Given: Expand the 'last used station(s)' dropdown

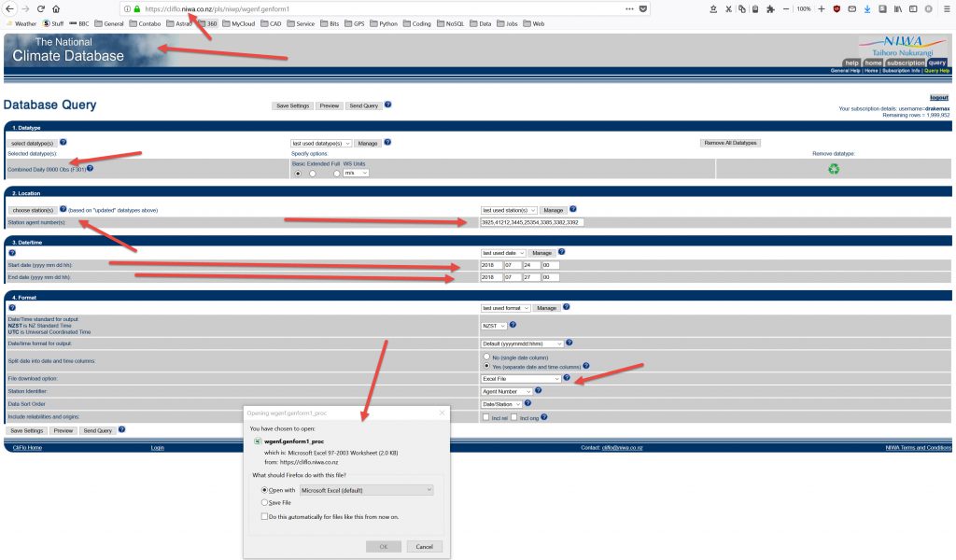Looking at the screenshot, I should [x=510, y=210].
